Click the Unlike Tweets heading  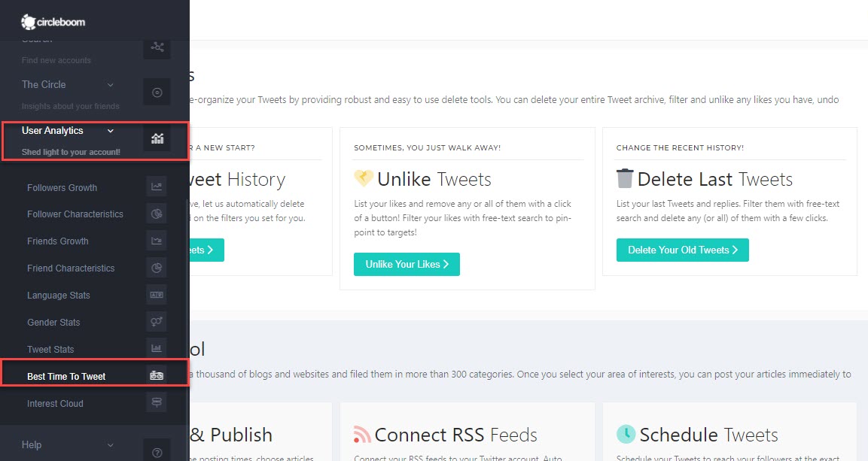coord(434,179)
